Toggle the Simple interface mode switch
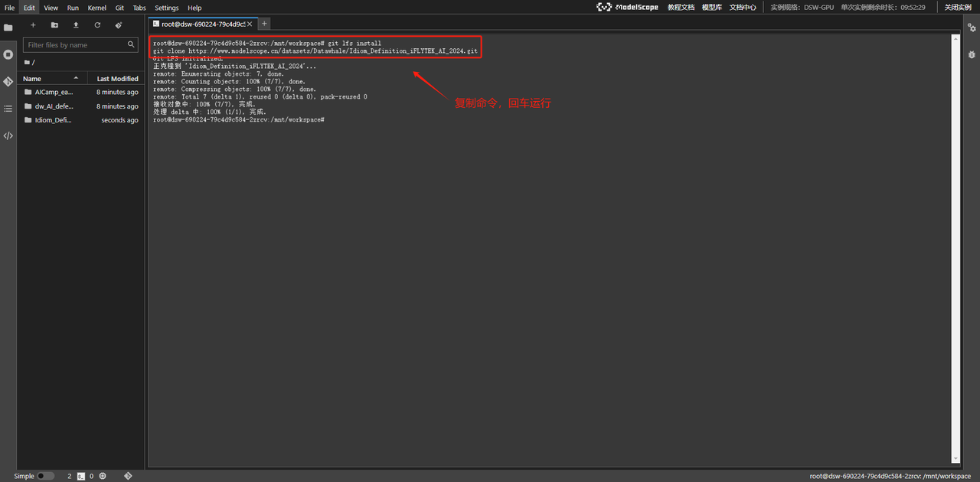 coord(45,476)
